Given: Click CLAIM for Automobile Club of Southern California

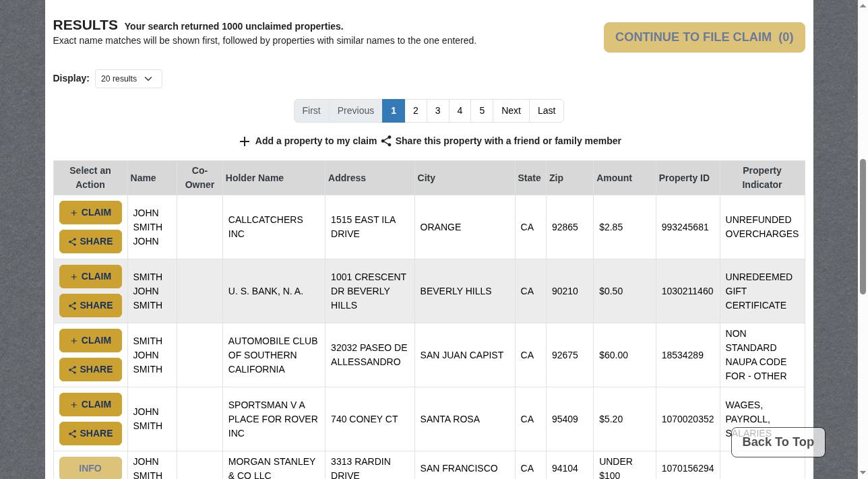Looking at the screenshot, I should (90, 340).
